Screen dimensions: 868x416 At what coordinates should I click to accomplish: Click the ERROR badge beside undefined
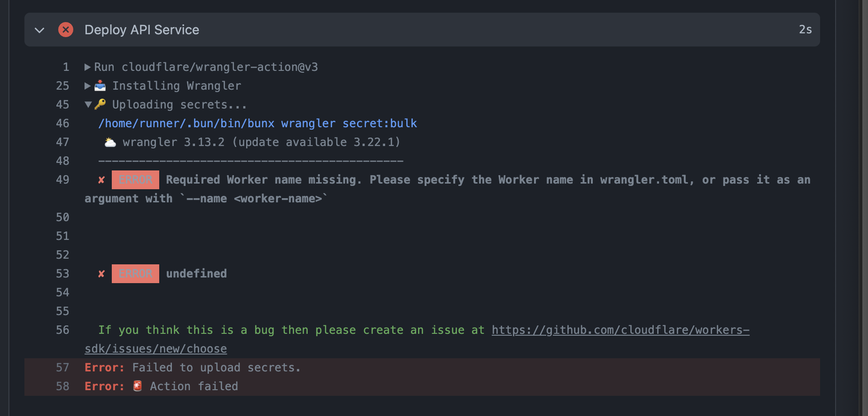click(135, 274)
